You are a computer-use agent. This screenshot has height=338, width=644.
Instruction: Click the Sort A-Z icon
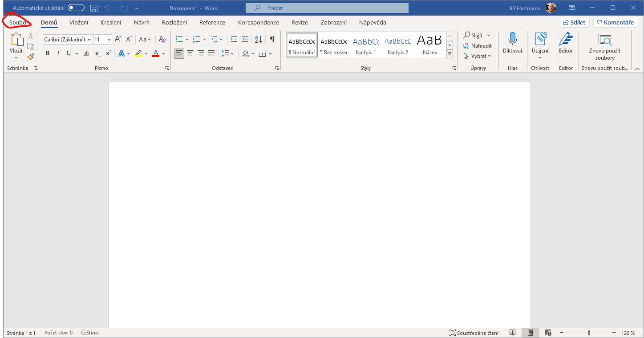[259, 39]
